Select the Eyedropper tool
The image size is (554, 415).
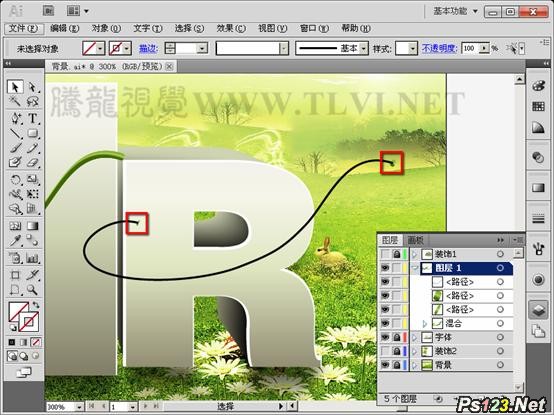click(16, 241)
